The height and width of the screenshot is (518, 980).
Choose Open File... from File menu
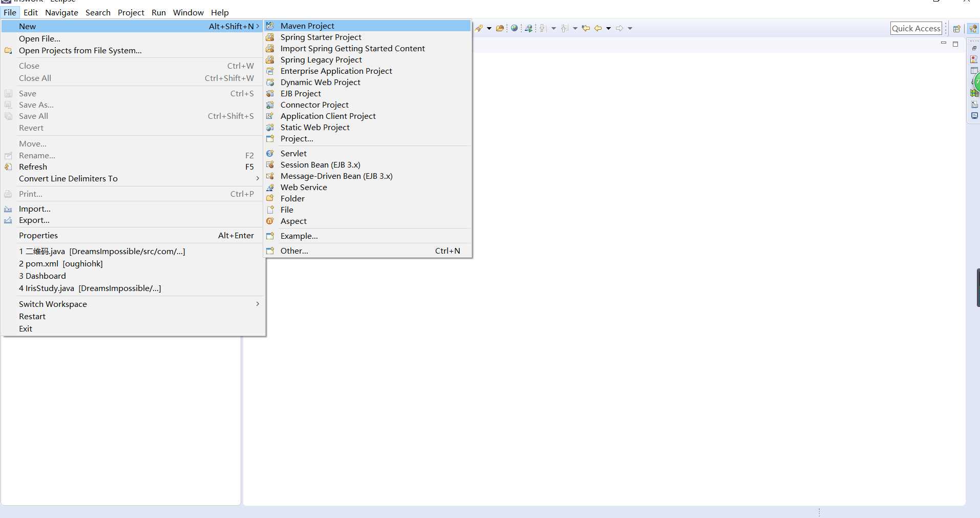pyautogui.click(x=133, y=38)
